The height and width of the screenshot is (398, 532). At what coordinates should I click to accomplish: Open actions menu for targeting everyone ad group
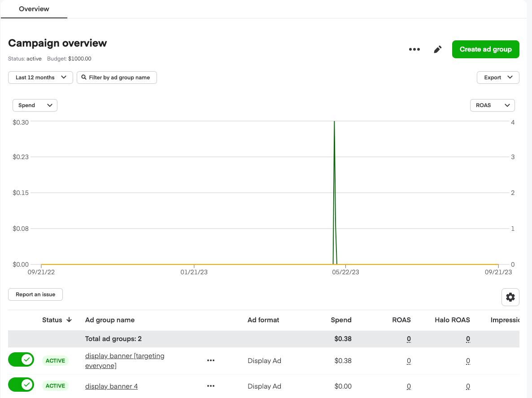[x=210, y=360]
